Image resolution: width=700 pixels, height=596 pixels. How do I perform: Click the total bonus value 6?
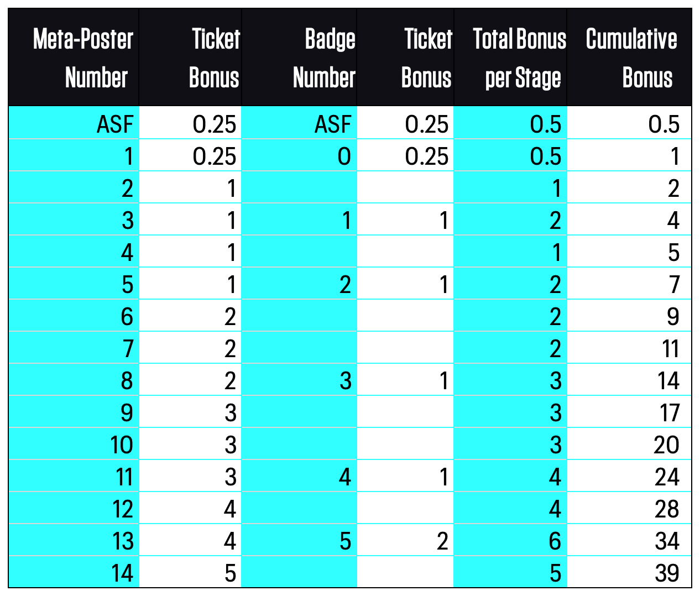point(510,540)
